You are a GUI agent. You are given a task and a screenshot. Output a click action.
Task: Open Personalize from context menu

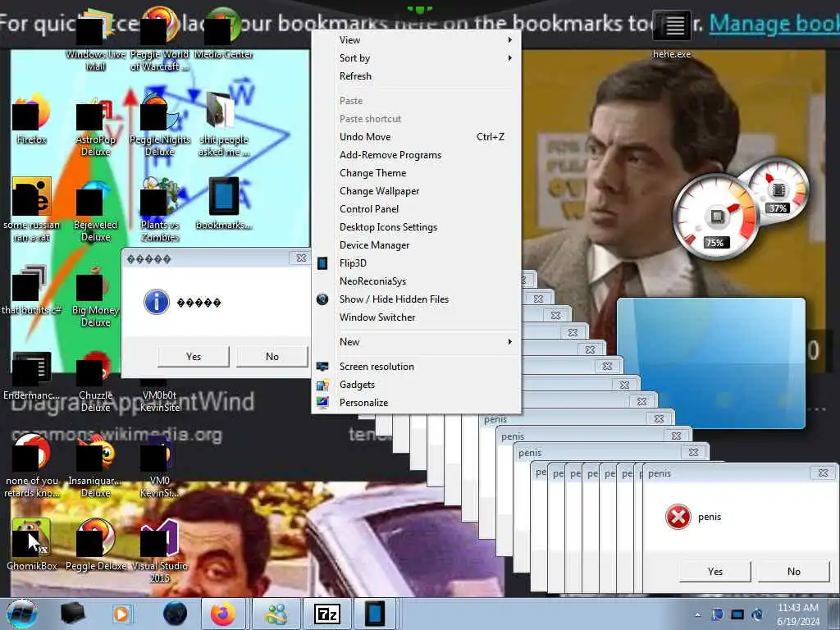[x=417, y=402]
